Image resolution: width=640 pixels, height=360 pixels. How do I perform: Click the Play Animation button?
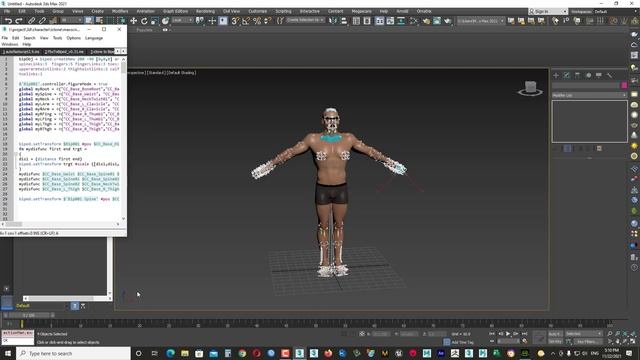click(508, 334)
